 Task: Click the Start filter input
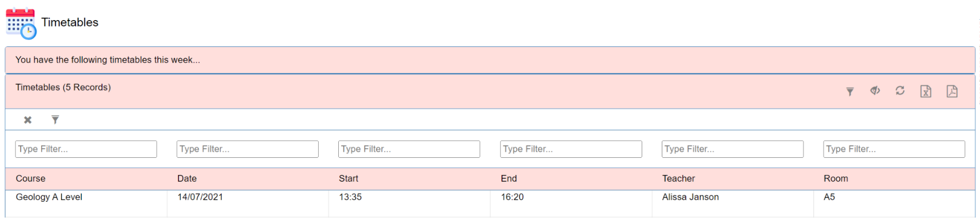[409, 149]
